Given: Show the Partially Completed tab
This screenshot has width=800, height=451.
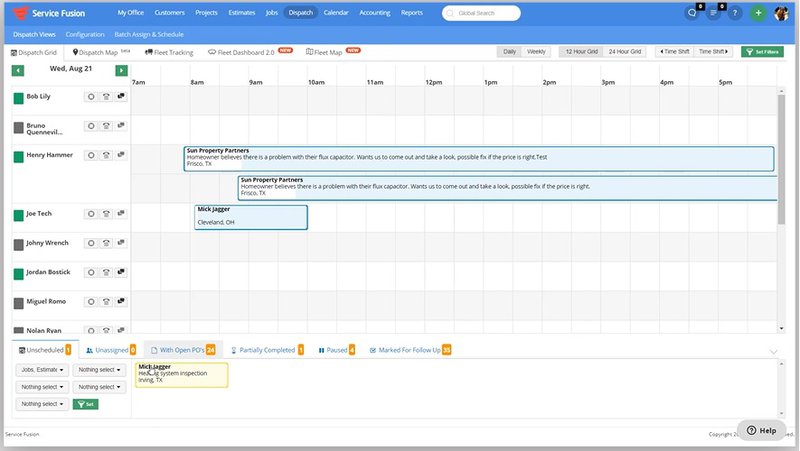Looking at the screenshot, I should [x=267, y=350].
